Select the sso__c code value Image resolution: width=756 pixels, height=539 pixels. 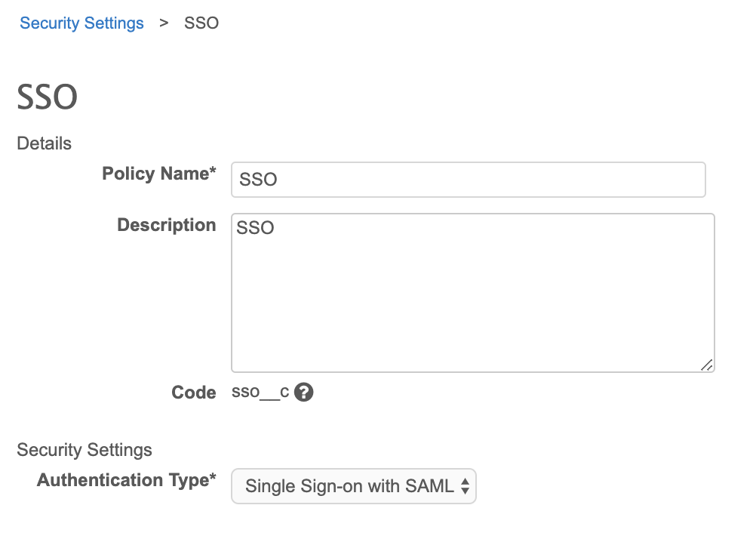coord(260,393)
